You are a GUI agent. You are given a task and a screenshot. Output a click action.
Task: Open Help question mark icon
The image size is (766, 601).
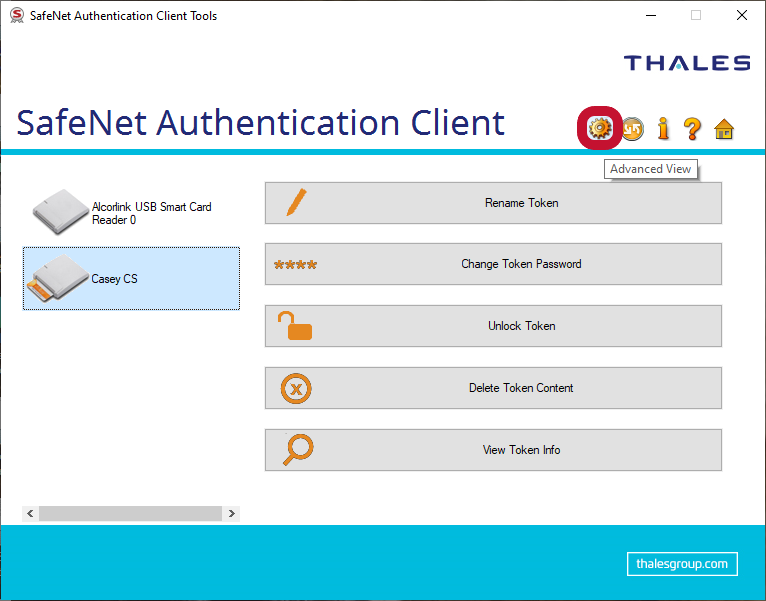(x=692, y=129)
